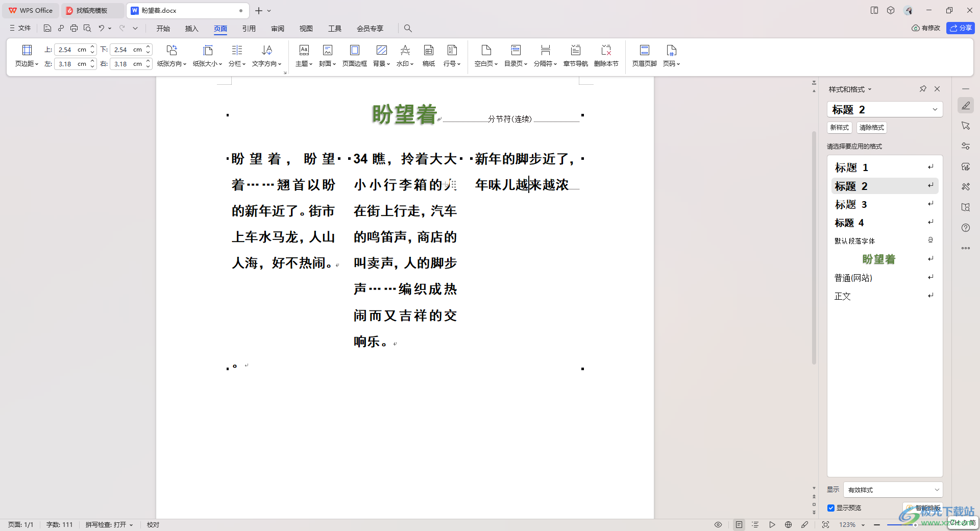Switch to outline view icon in status bar

(x=755, y=524)
